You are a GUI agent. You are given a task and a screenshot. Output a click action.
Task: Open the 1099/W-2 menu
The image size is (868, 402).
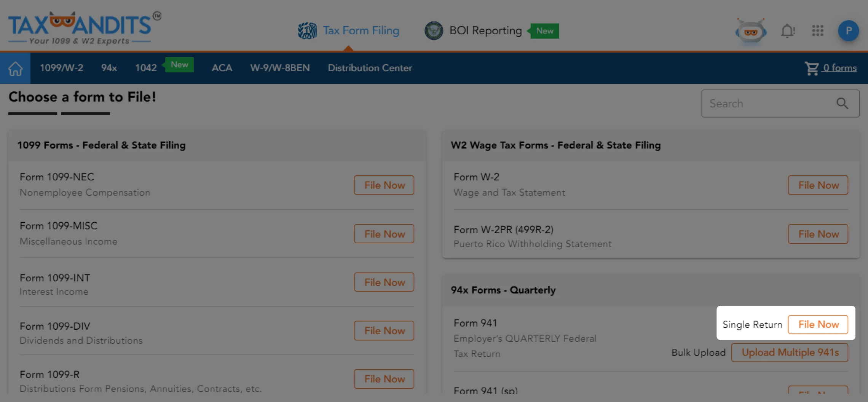tap(61, 68)
